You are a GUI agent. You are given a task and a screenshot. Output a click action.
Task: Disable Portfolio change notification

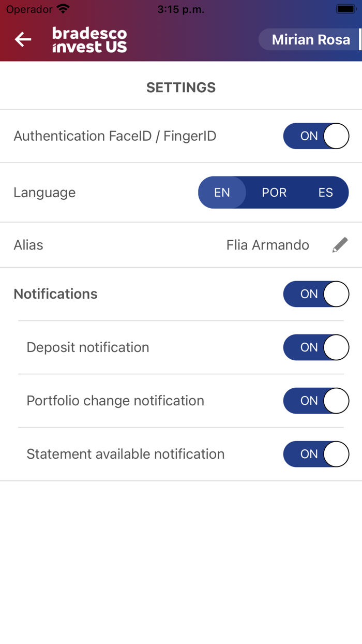point(316,401)
